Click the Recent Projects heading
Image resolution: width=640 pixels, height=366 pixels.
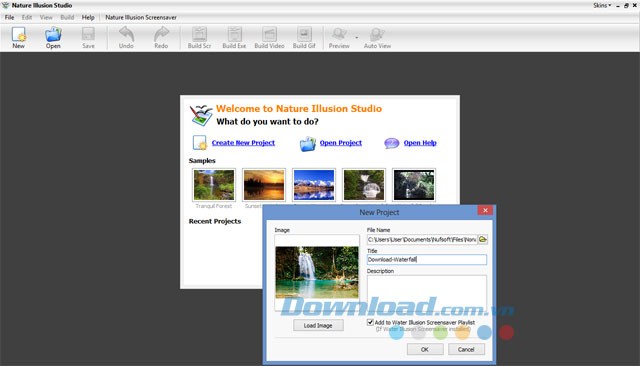[215, 221]
